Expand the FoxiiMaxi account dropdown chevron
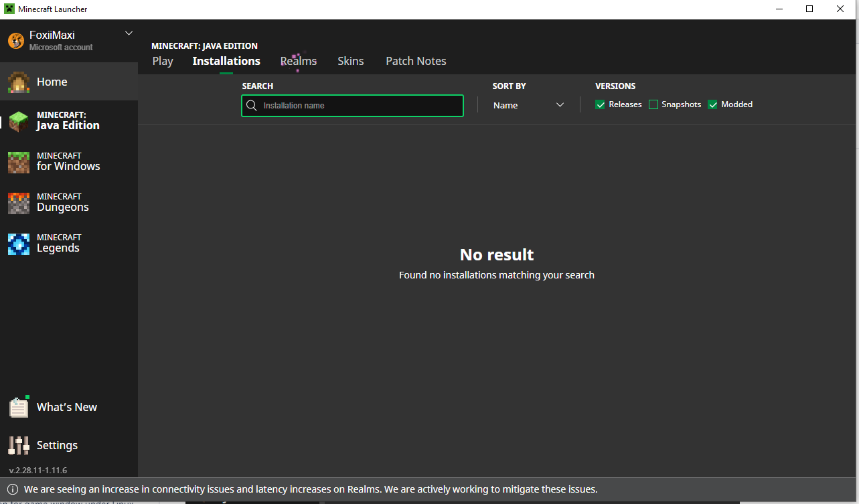859x504 pixels. (129, 33)
